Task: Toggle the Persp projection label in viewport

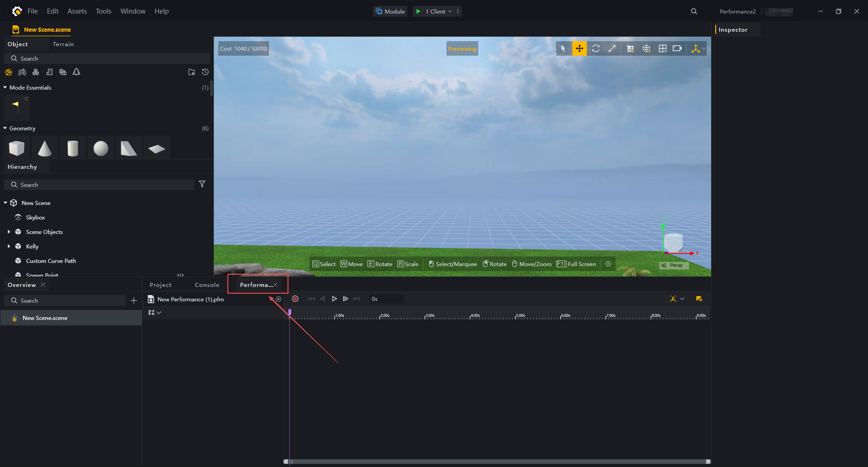Action: (x=674, y=266)
